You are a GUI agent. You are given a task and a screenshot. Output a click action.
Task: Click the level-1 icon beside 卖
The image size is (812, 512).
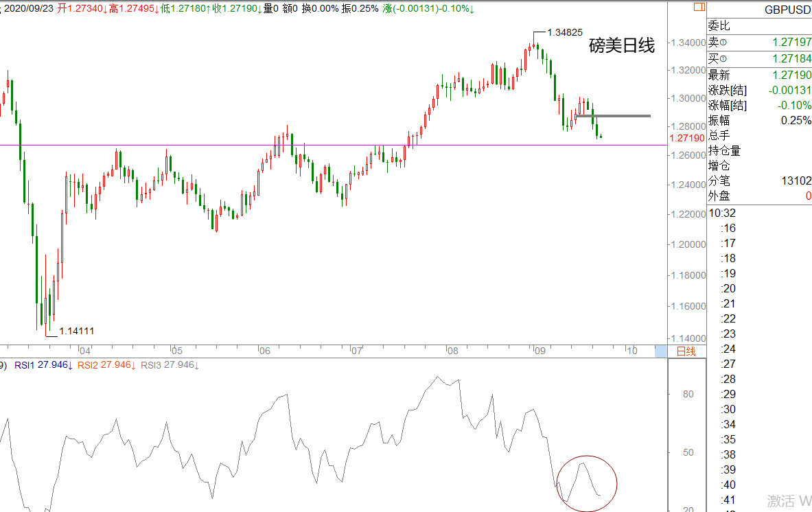[x=723, y=43]
